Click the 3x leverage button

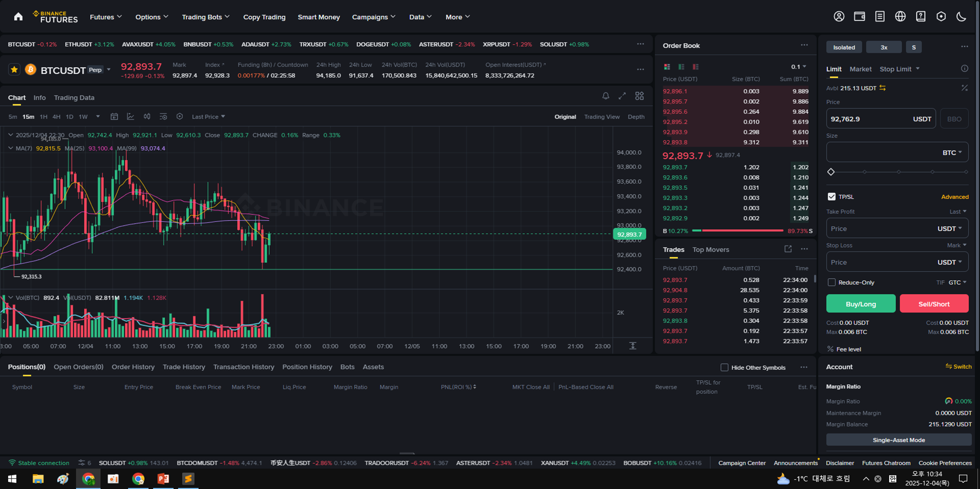click(883, 47)
